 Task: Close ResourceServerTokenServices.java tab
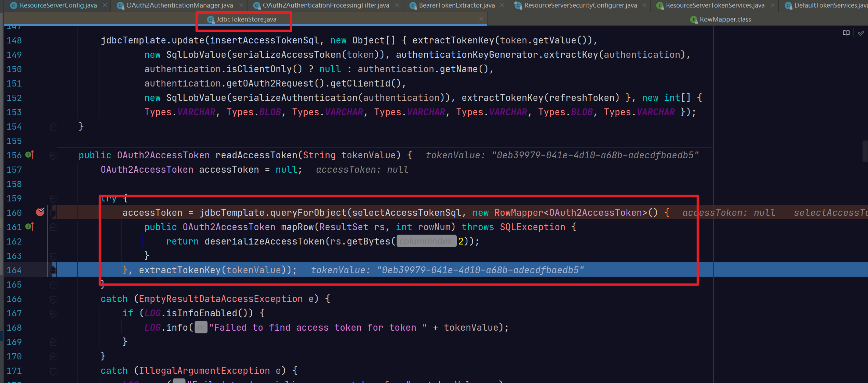point(772,5)
